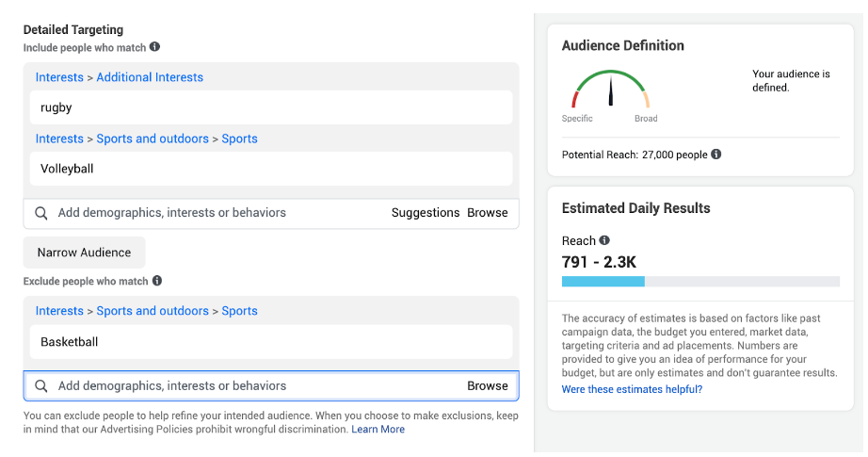Viewport: 868px width, 457px height.
Task: Open Learn More about Advertising Policies
Action: pyautogui.click(x=378, y=430)
